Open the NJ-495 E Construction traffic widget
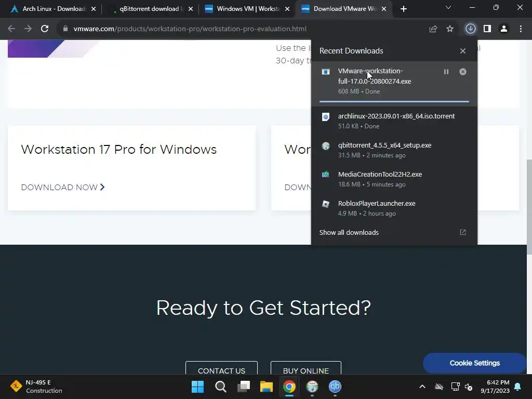 click(x=36, y=387)
